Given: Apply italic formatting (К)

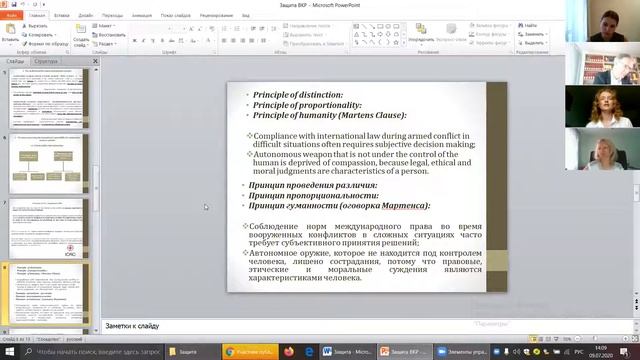Looking at the screenshot, I should click(143, 40).
